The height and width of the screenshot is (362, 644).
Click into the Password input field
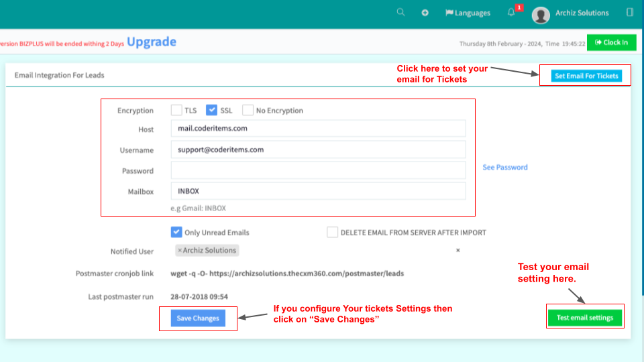coord(318,170)
